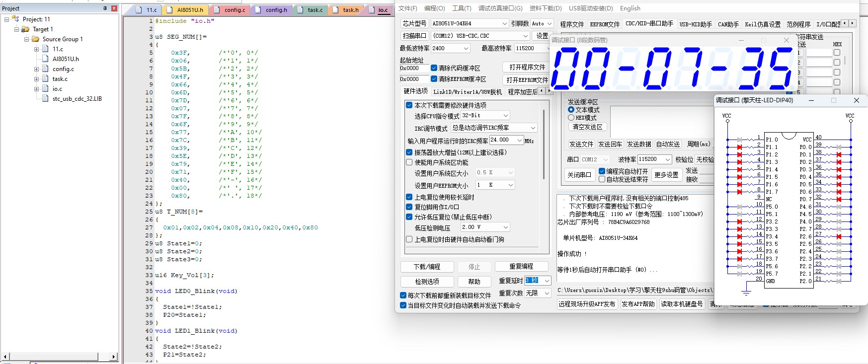Click the Target 1 folder icon
The height and width of the screenshot is (364, 868).
point(25,29)
